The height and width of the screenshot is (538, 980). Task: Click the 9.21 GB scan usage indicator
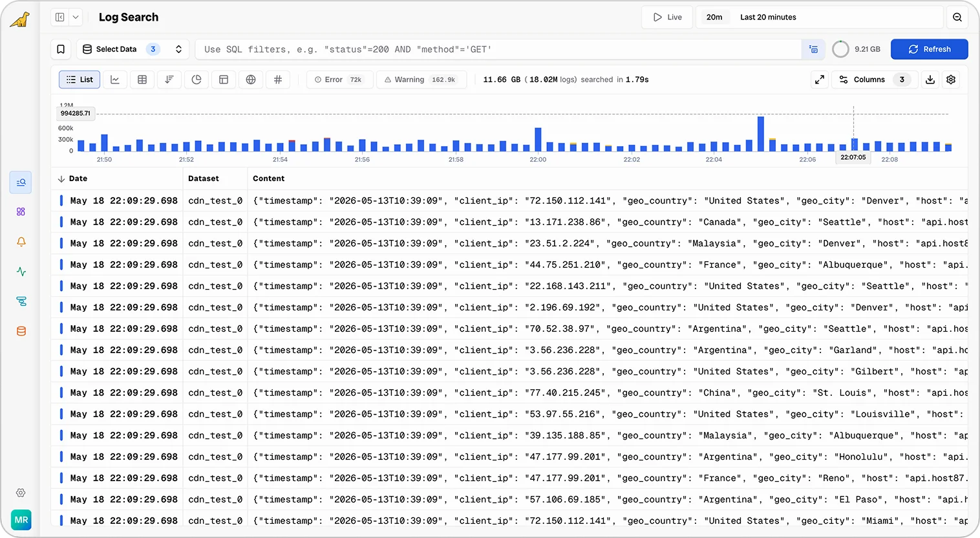click(x=857, y=49)
